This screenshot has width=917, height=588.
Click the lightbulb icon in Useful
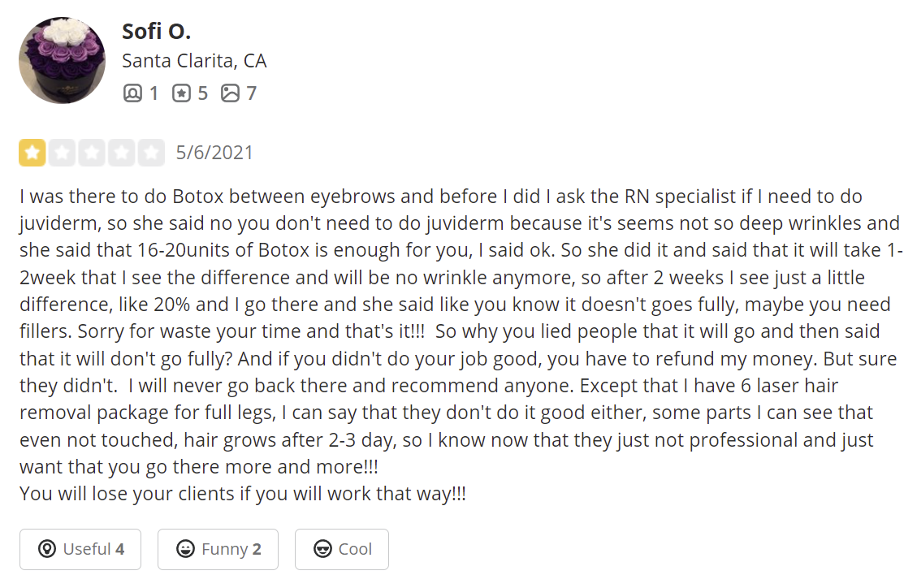47,550
